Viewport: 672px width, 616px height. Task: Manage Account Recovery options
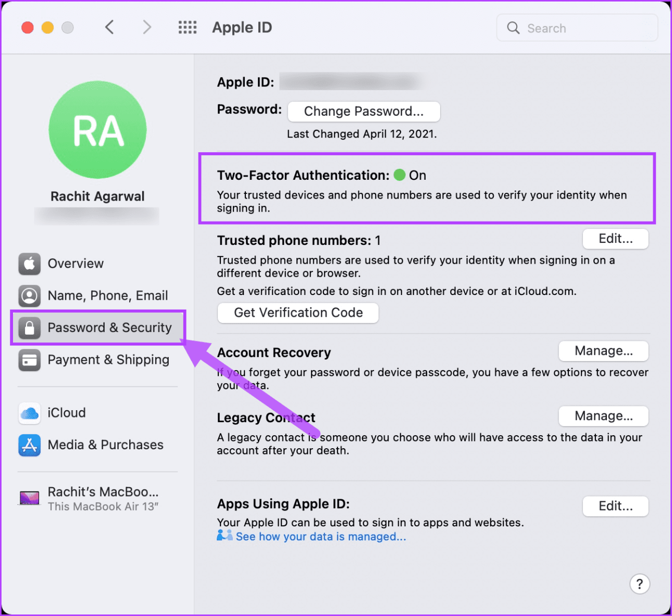[x=603, y=351]
